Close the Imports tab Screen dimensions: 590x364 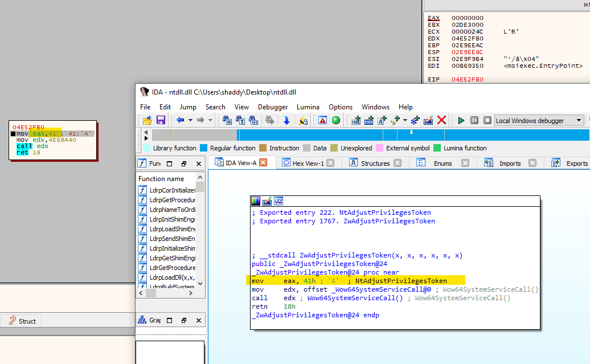click(x=532, y=163)
